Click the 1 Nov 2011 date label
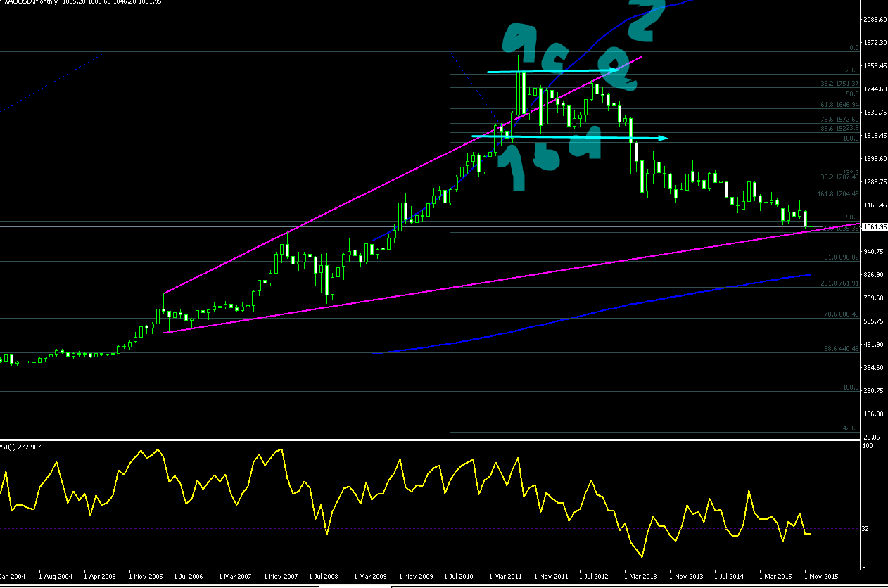The image size is (888, 588). pyautogui.click(x=552, y=576)
